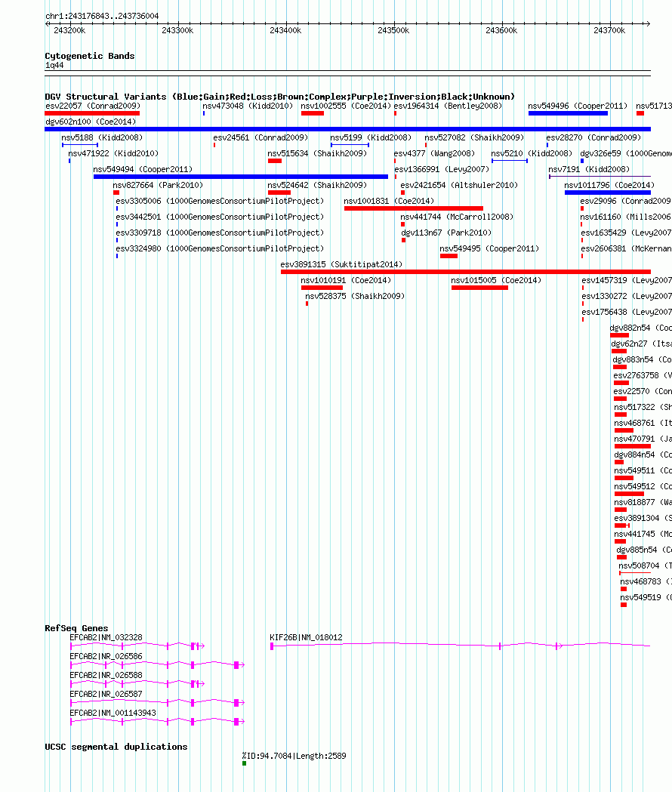
Task: Click %ID:94.7084|Length:2589 label
Action: click(x=294, y=756)
